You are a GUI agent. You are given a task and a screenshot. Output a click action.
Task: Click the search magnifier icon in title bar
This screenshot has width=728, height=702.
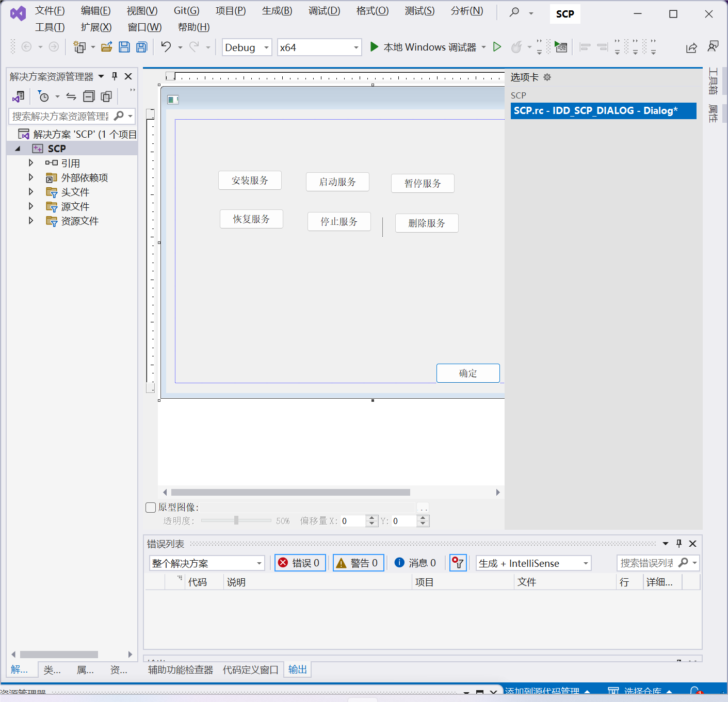tap(514, 12)
